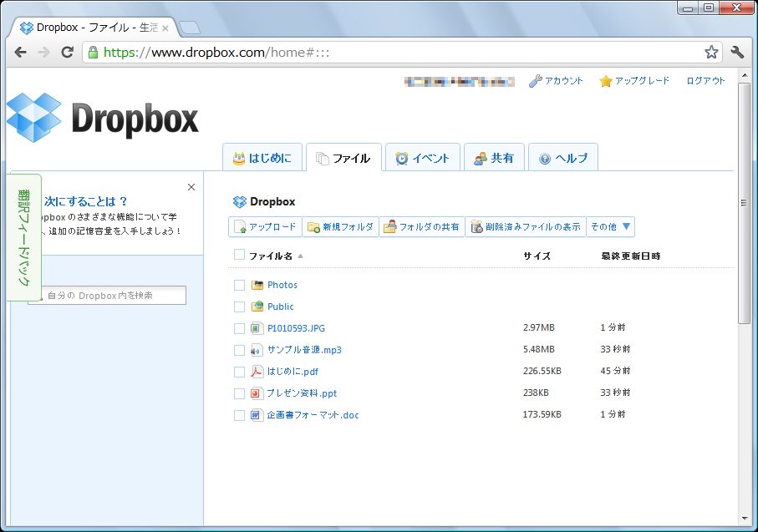This screenshot has width=758, height=532.
Task: Check the サンプル音源.mp3 checkbox
Action: 239,350
